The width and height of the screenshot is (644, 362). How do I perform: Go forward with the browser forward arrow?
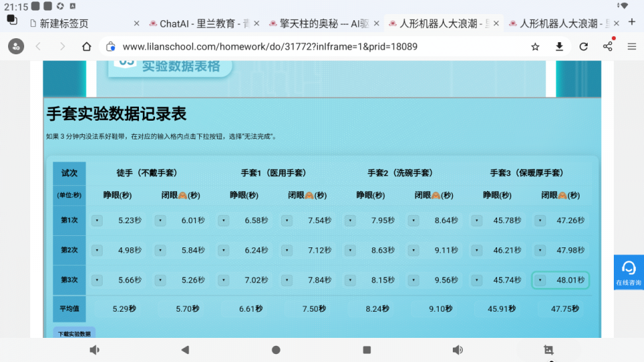(62, 46)
